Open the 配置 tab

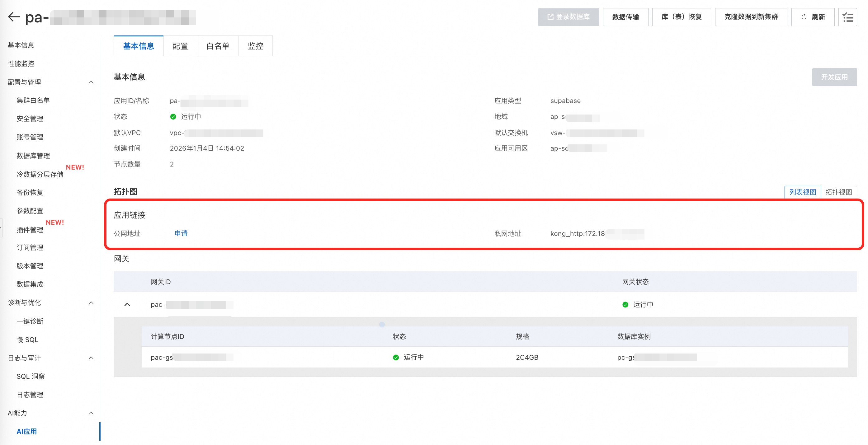coord(180,46)
